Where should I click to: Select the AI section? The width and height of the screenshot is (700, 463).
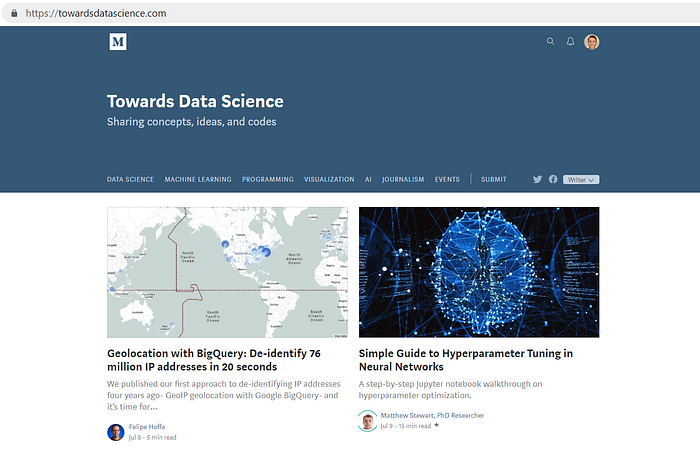pos(368,179)
